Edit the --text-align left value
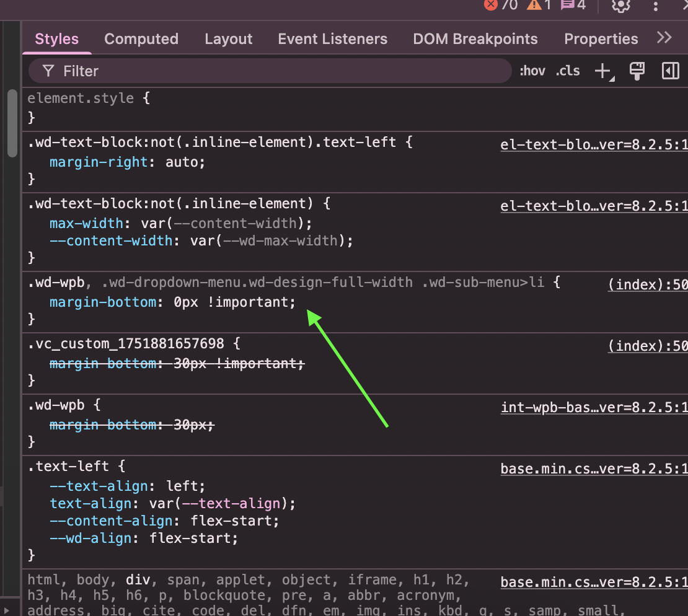This screenshot has width=688, height=616. click(x=182, y=486)
